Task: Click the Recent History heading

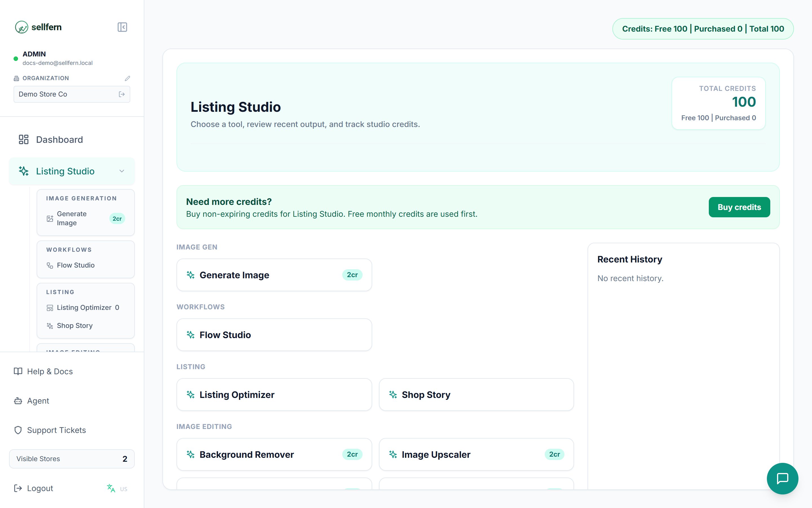Action: pos(630,259)
